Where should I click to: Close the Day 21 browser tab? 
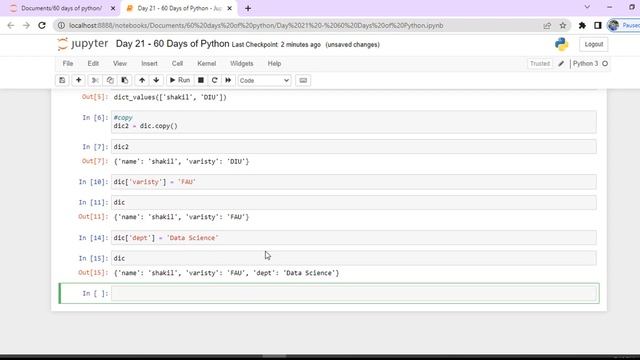[x=229, y=8]
